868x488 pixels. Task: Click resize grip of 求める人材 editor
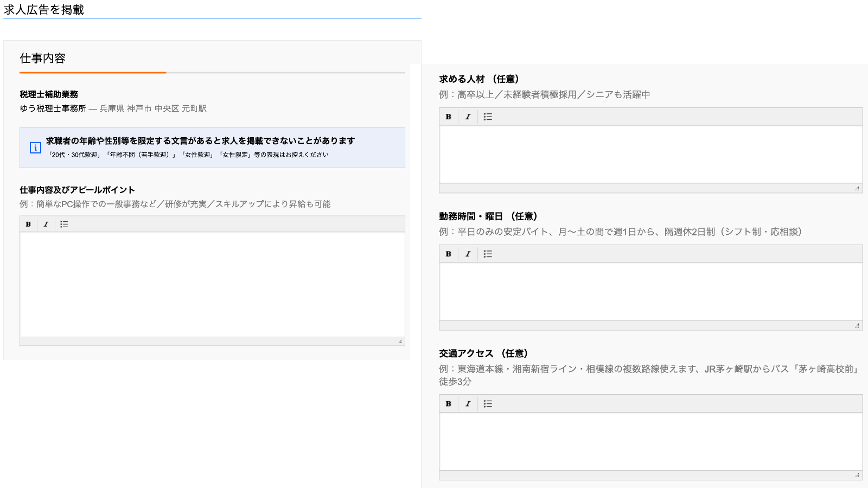(857, 188)
